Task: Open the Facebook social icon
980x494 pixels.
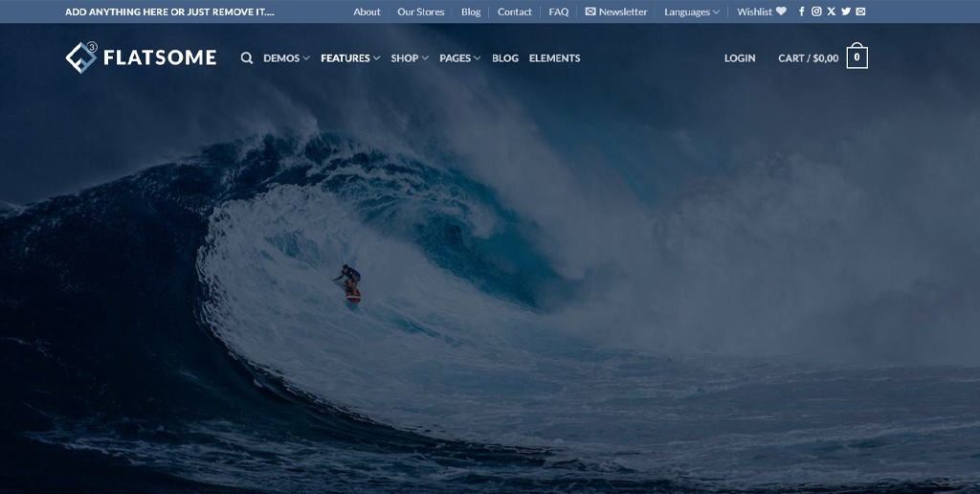Action: [x=802, y=11]
